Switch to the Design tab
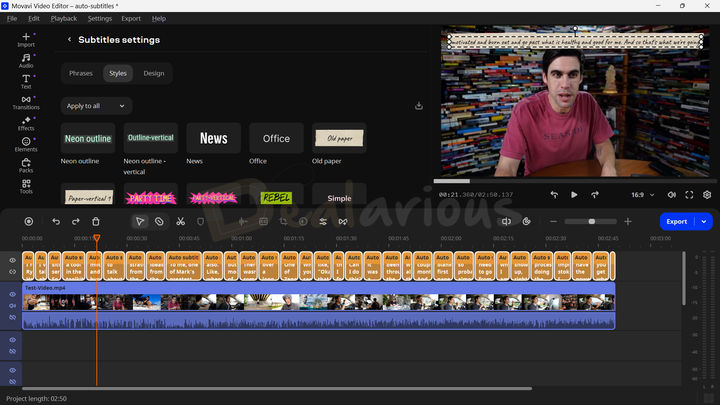 click(x=153, y=73)
